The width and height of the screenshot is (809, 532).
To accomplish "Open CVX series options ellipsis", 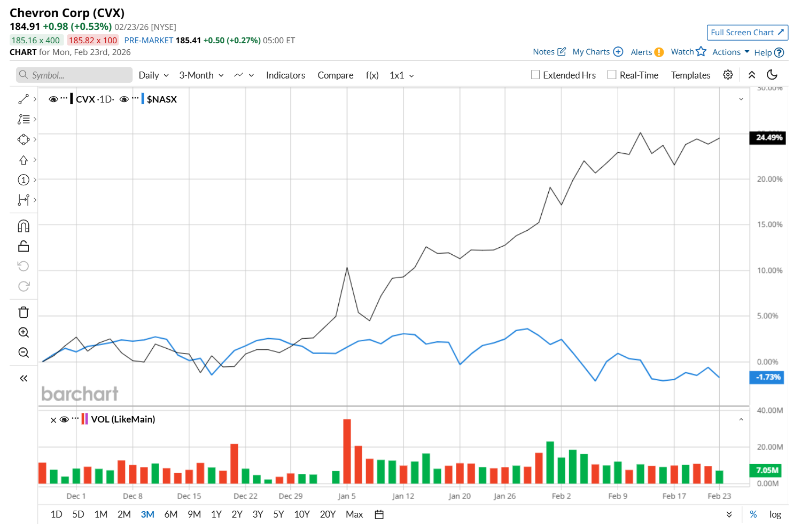I will point(64,98).
